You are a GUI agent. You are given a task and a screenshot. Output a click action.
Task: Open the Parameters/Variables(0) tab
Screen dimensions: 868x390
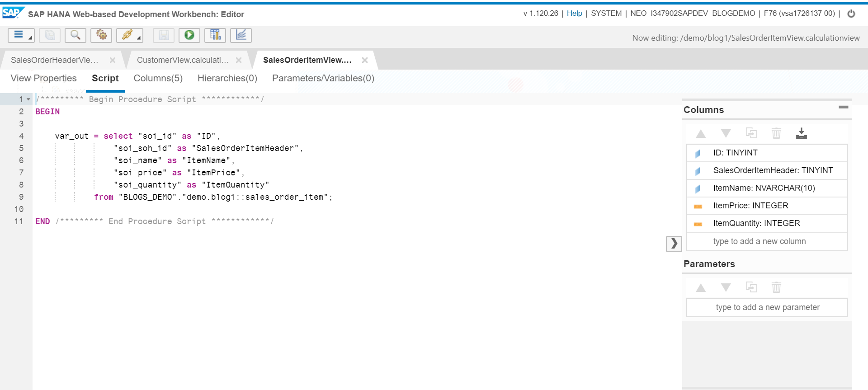[323, 78]
